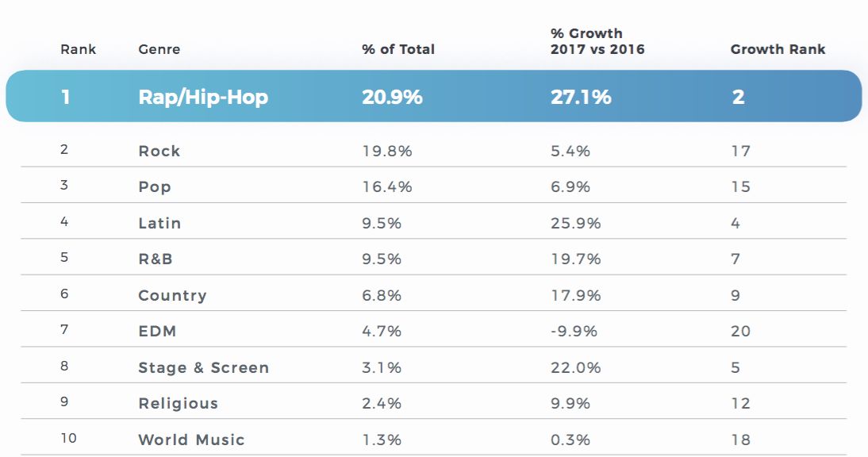
Task: Select the Pop genre label
Action: point(155,187)
